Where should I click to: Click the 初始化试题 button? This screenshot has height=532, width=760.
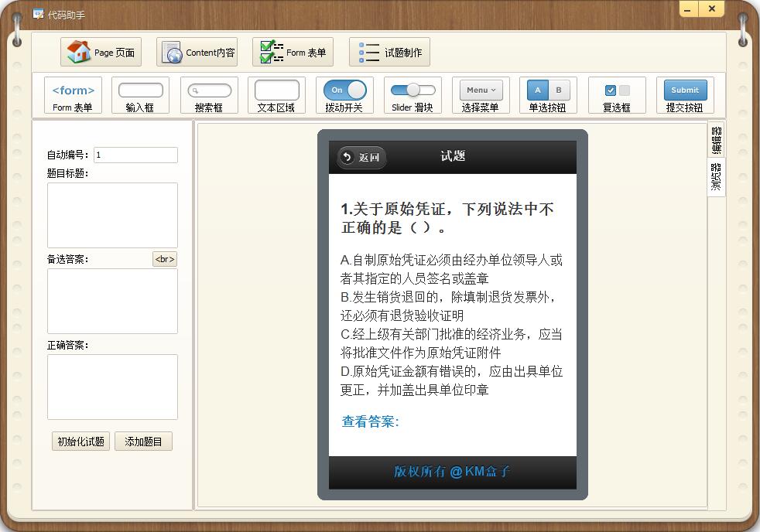point(80,441)
